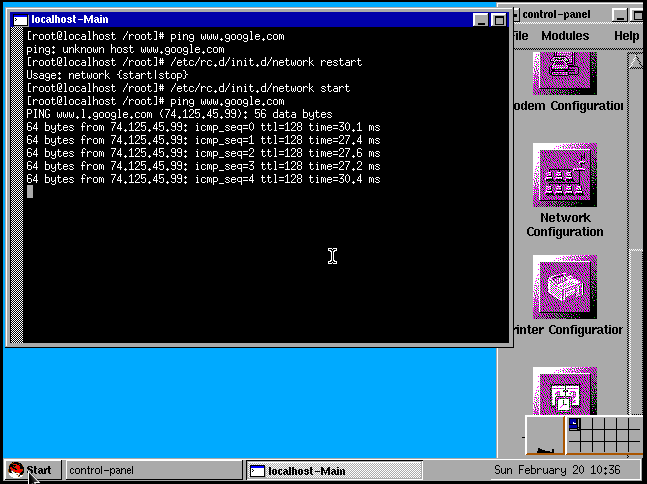Select localhost-Main taskbar button
The width and height of the screenshot is (647, 484).
[x=334, y=471]
